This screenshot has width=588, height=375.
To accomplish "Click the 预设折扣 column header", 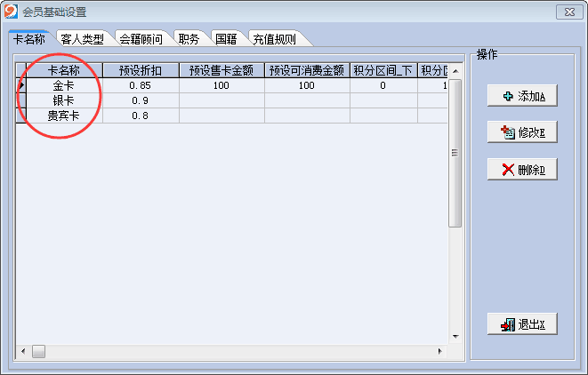I will coord(140,71).
